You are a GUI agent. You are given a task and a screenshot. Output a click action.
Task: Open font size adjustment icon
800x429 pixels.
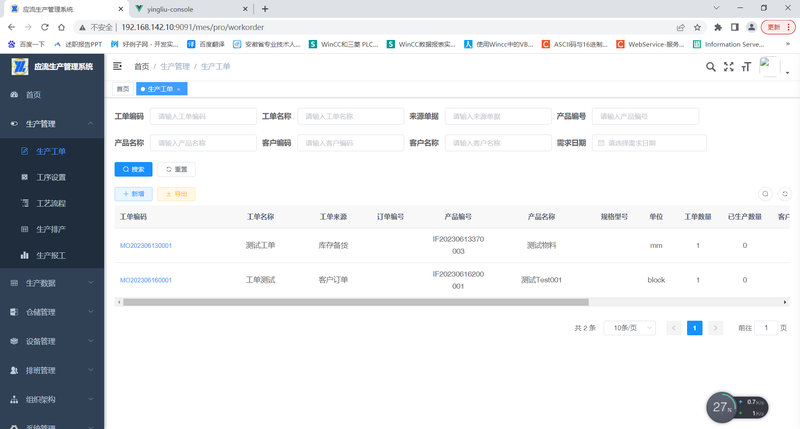746,67
